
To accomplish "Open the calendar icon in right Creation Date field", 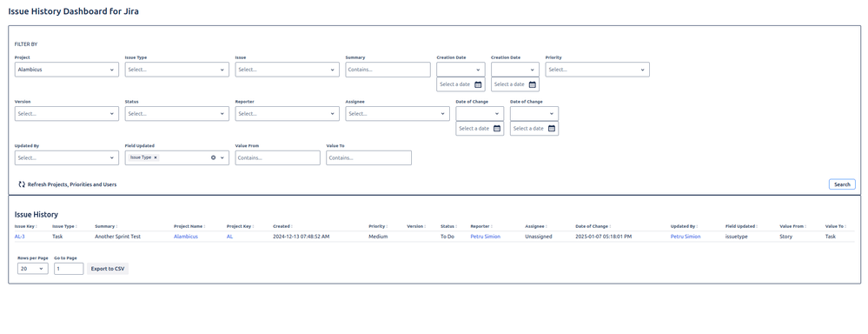I will pyautogui.click(x=533, y=84).
